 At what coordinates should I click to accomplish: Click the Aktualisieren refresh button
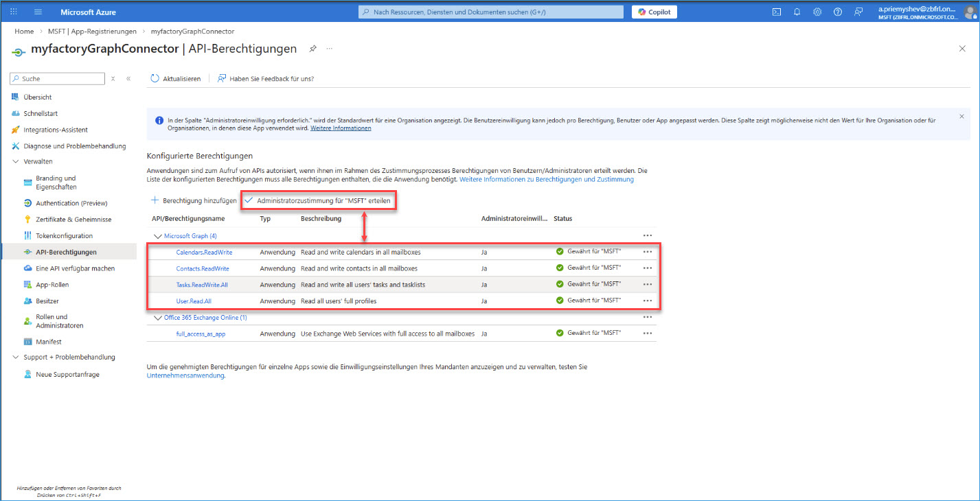(x=176, y=79)
